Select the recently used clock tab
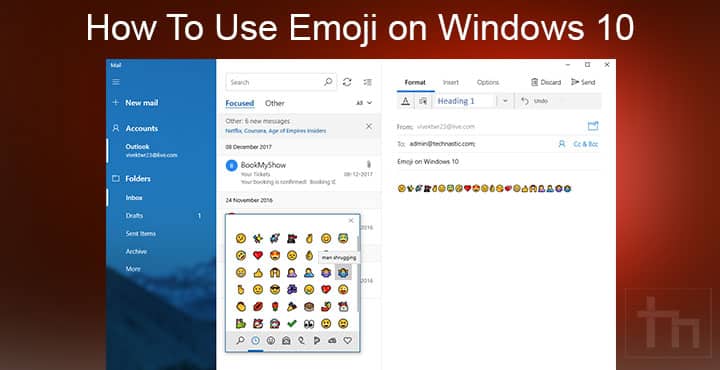 coord(255,340)
